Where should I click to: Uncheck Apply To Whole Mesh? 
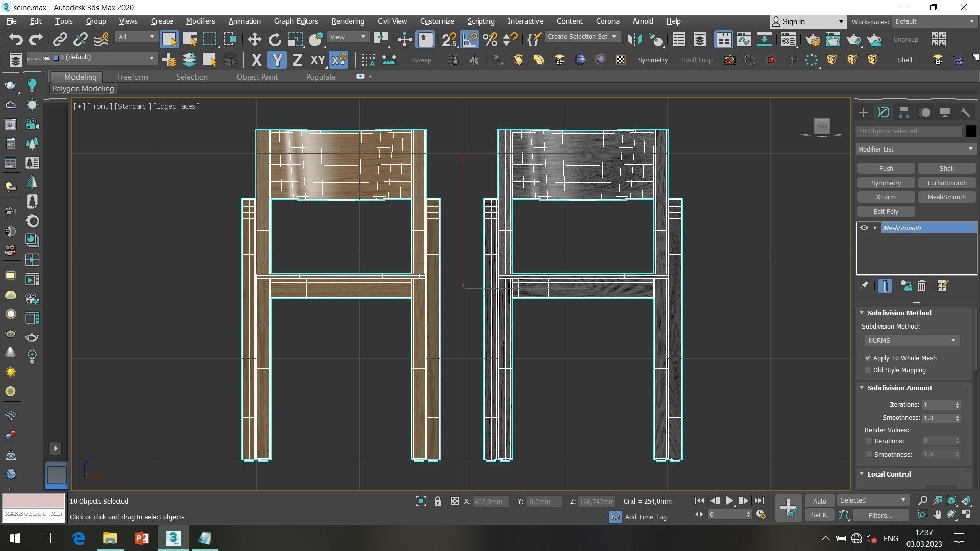(x=868, y=358)
